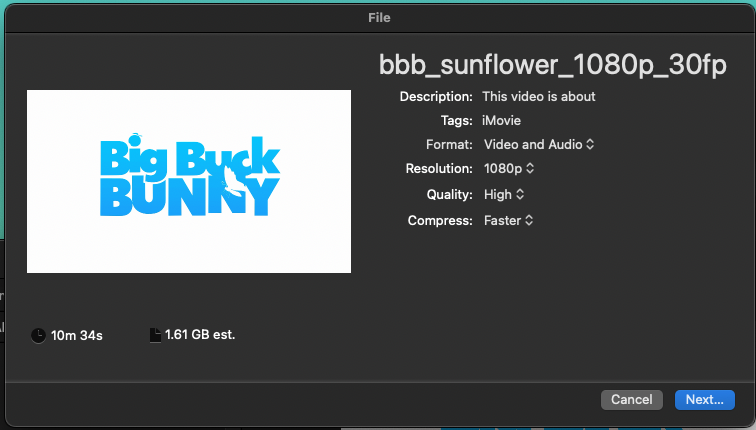Open the Compress dropdown set to Faster
Screen dimensions: 756x430
tap(508, 220)
